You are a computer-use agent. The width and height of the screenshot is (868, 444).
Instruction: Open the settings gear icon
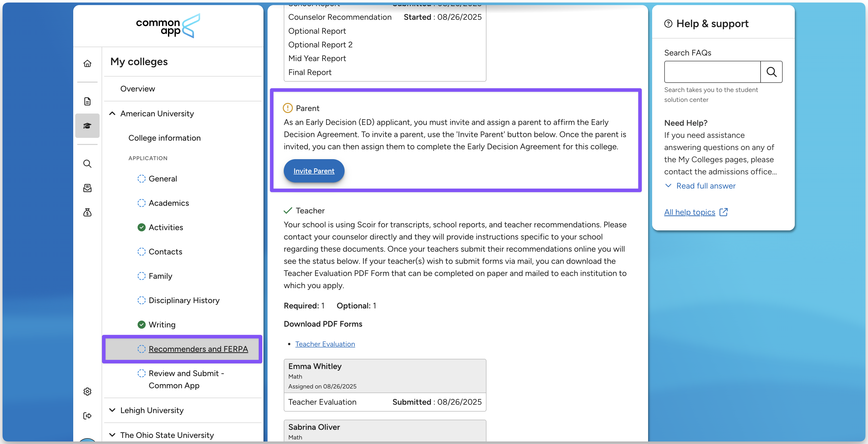[87, 391]
